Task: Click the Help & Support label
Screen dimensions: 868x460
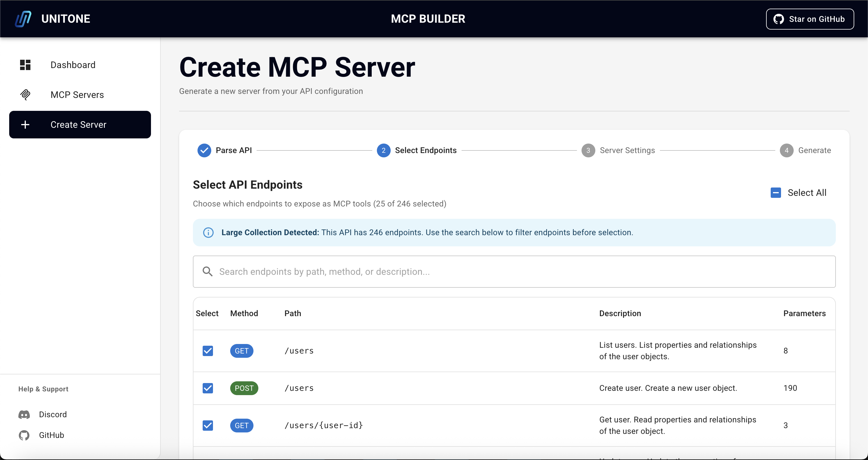Action: click(x=43, y=389)
